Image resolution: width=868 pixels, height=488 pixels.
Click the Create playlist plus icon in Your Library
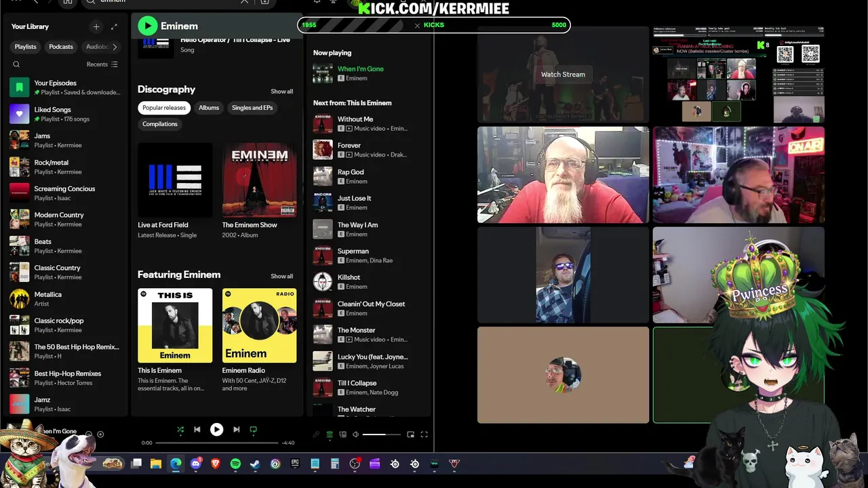click(96, 26)
